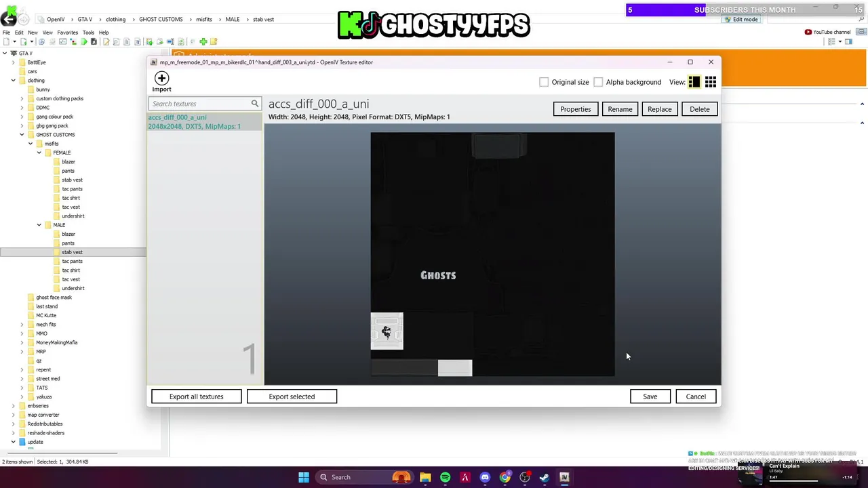Open the File menu

pos(6,33)
